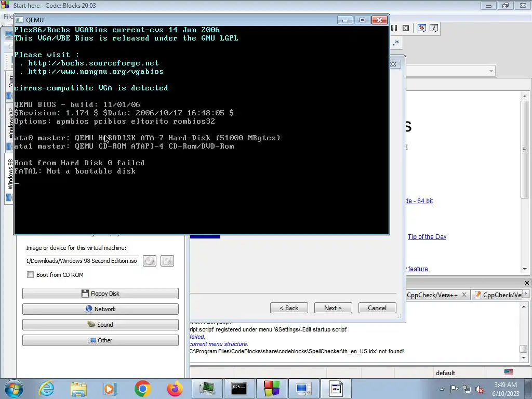Open the Floppy Disk settings button

click(x=100, y=294)
